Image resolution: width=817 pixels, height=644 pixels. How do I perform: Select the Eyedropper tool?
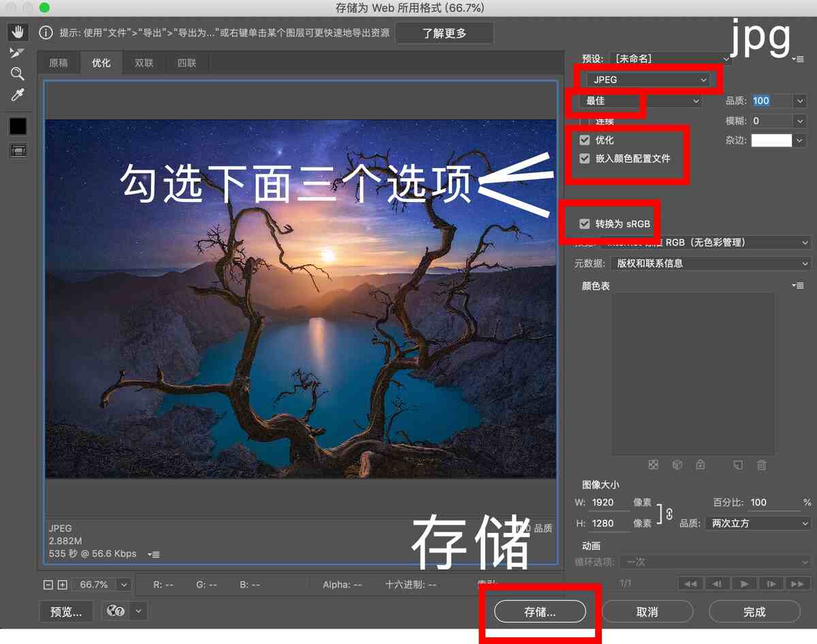click(x=18, y=95)
